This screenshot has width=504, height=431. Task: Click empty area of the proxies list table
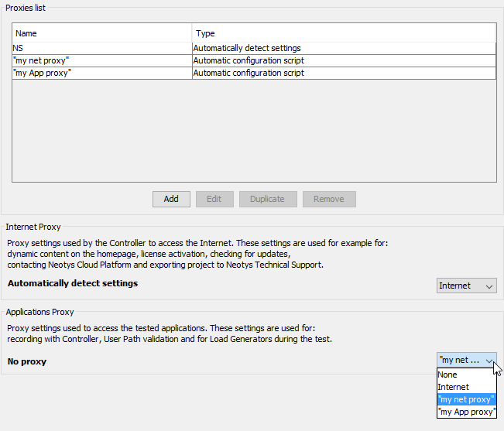254,132
